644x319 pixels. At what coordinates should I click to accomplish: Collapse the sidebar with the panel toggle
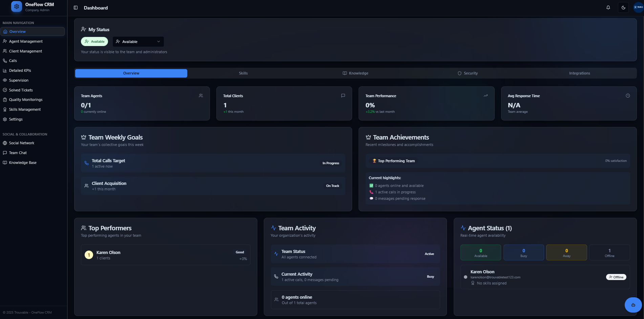point(76,7)
